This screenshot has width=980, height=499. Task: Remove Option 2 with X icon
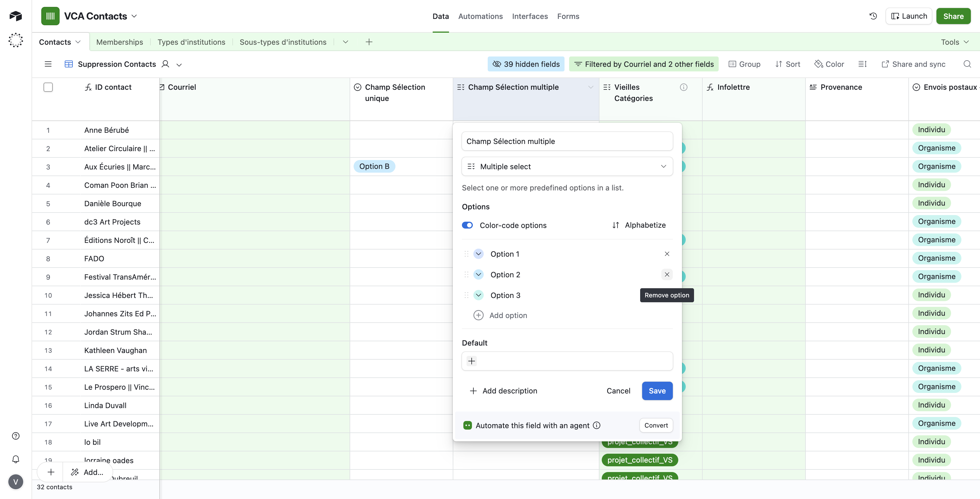[x=667, y=274]
